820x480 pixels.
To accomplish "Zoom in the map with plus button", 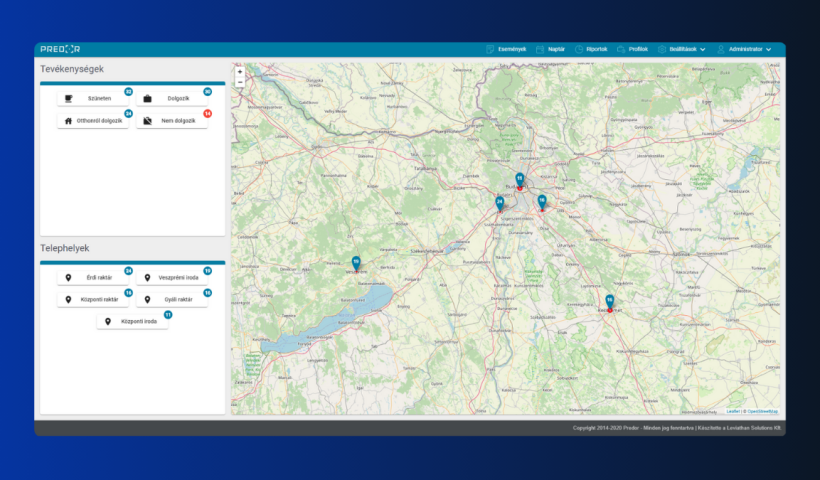I will point(240,72).
